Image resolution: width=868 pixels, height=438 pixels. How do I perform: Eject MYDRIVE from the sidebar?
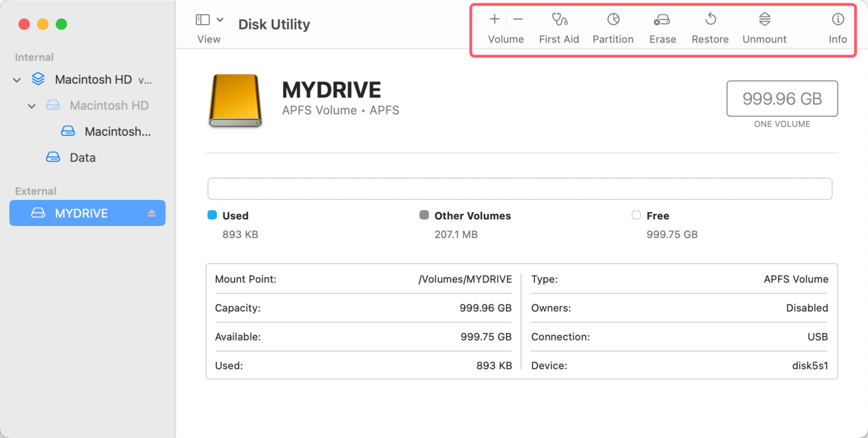(152, 213)
